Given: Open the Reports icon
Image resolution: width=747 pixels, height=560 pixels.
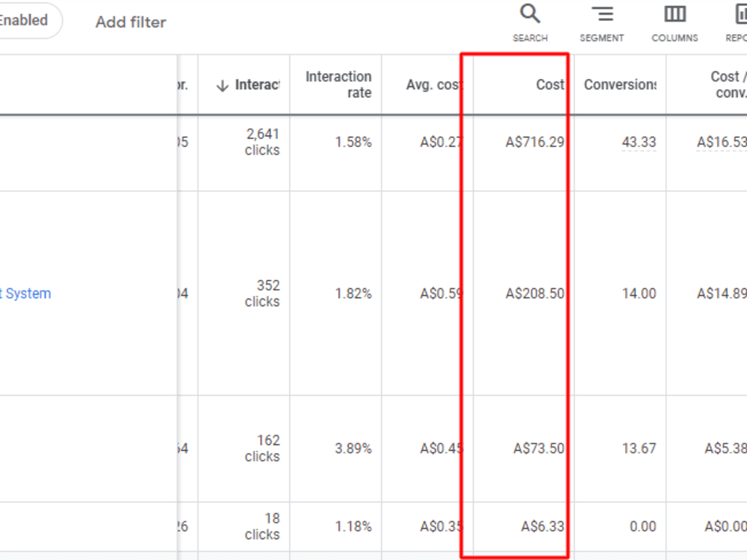Looking at the screenshot, I should (x=741, y=14).
